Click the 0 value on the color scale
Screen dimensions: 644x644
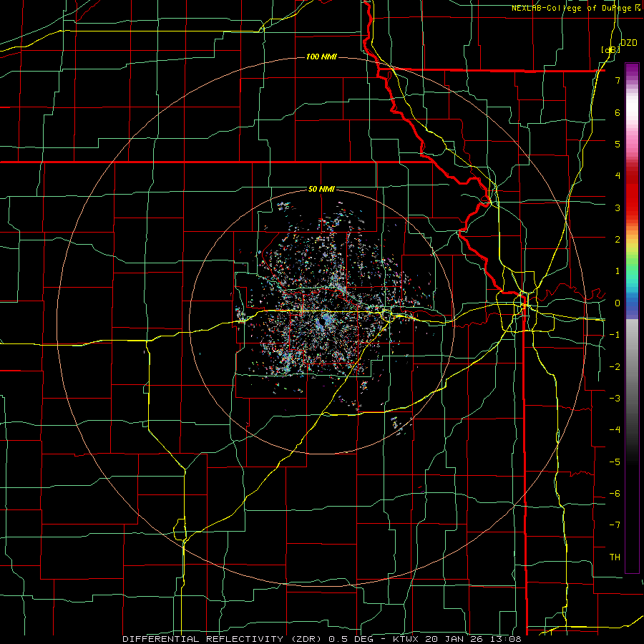pyautogui.click(x=618, y=303)
